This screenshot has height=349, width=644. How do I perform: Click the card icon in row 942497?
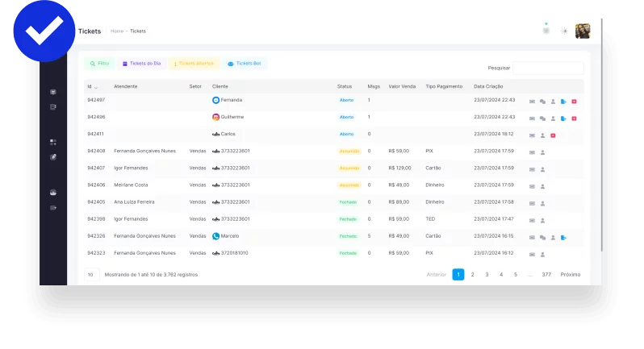click(532, 102)
